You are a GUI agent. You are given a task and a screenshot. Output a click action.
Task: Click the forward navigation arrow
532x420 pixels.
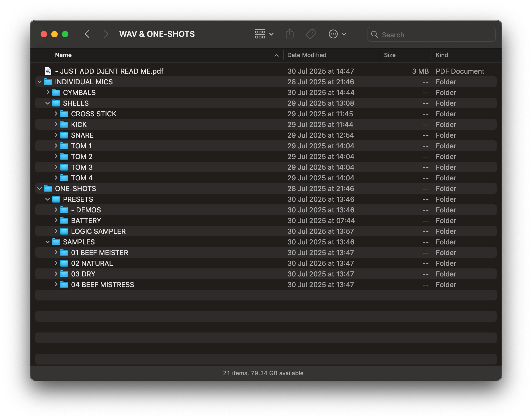106,34
